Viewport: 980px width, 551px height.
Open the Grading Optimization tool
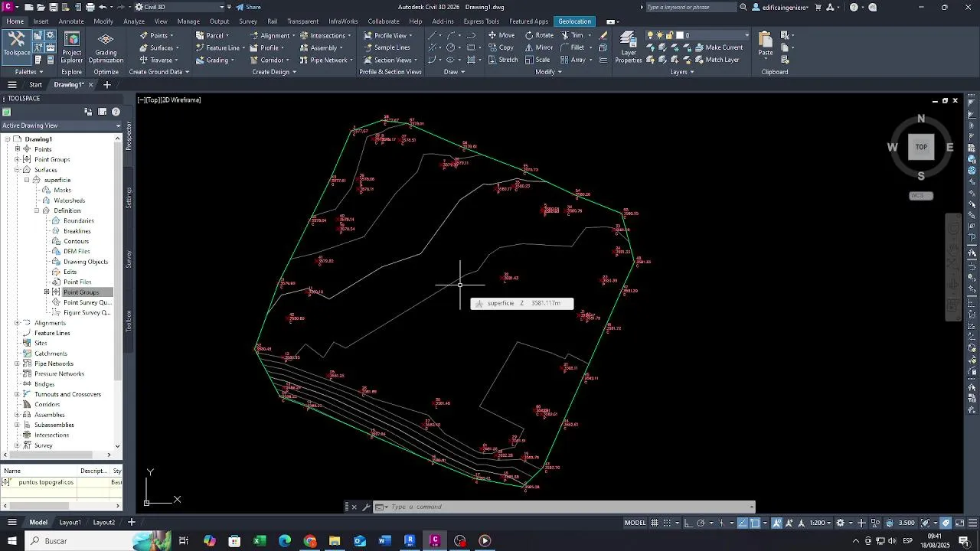tap(106, 47)
